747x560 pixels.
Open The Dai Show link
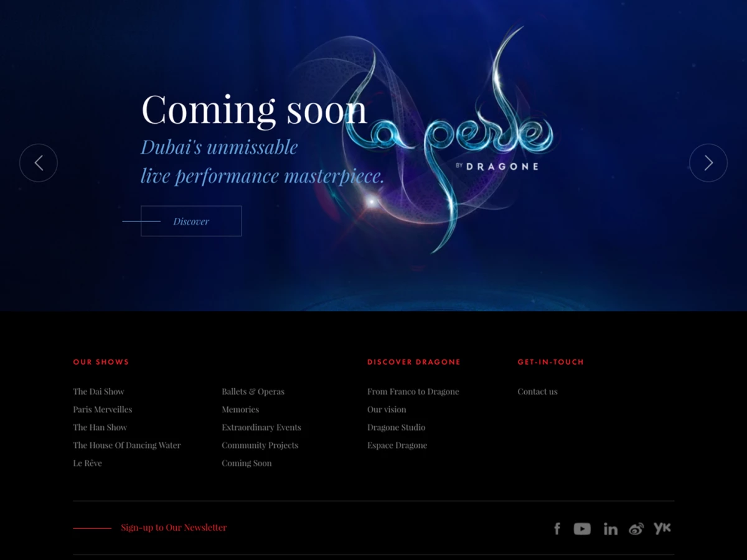(x=98, y=391)
